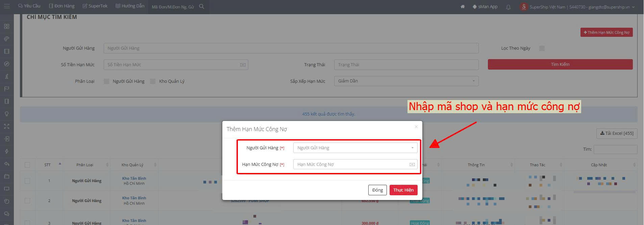Toggle the hamburger menu at top left

[x=7, y=6]
